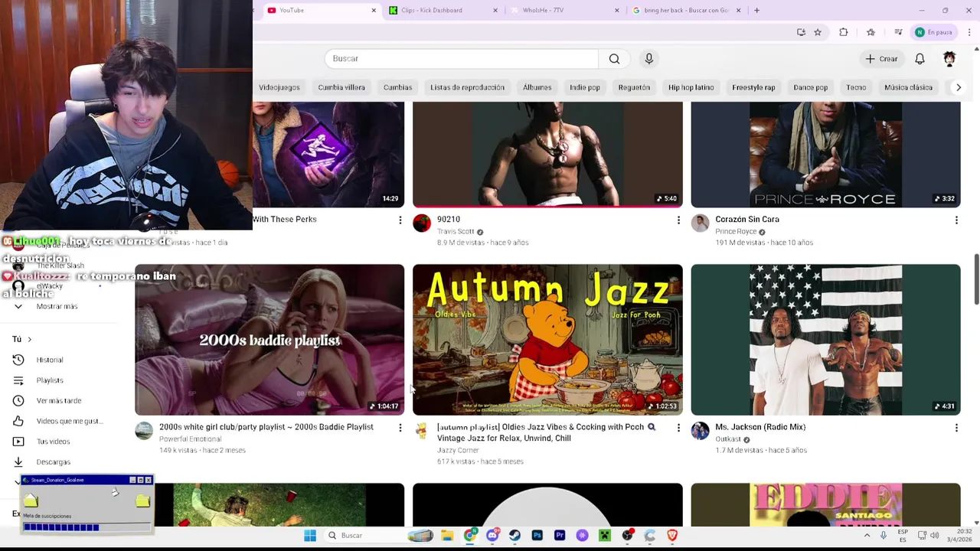The height and width of the screenshot is (551, 980).
Task: Bookmark this page with star icon
Action: pyautogui.click(x=818, y=32)
